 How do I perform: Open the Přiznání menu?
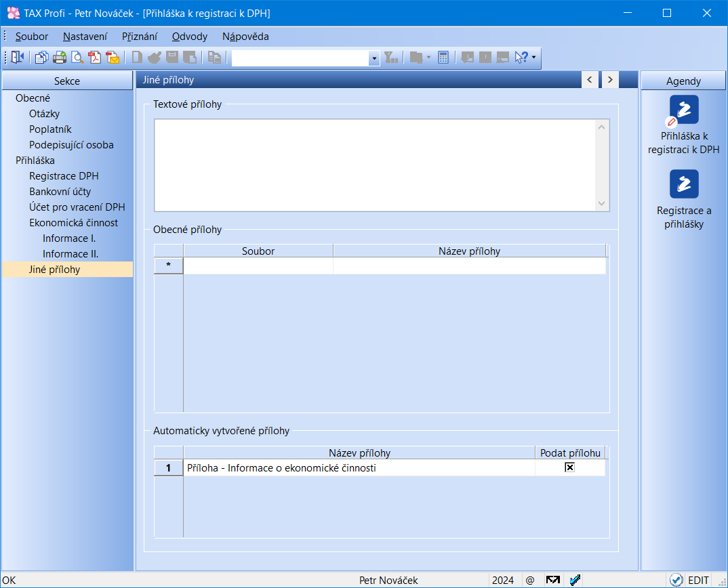pos(140,37)
